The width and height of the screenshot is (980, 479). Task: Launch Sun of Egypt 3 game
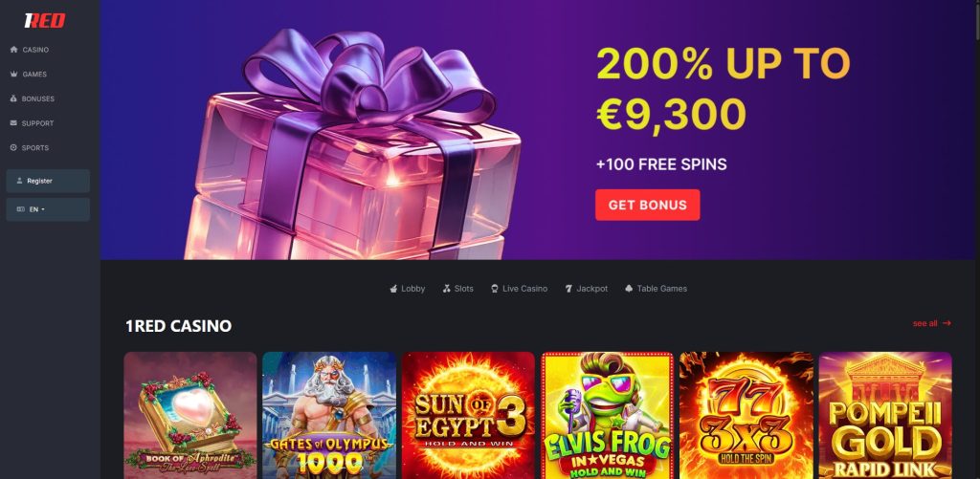pyautogui.click(x=468, y=415)
